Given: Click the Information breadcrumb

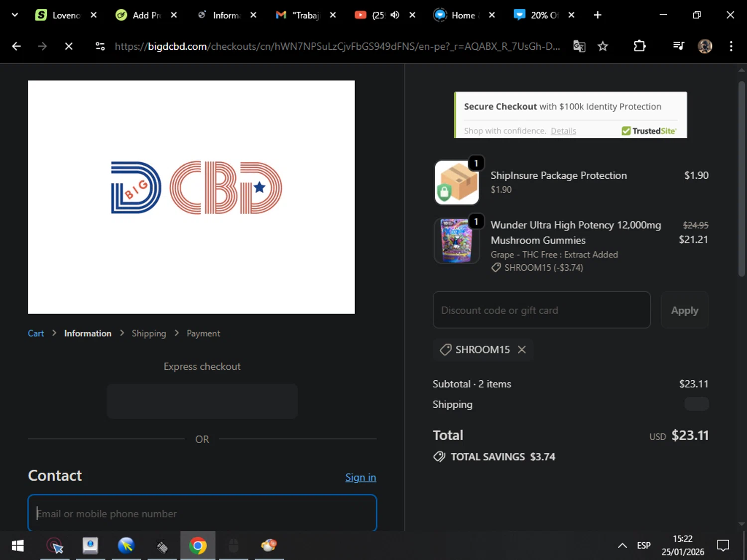Looking at the screenshot, I should (x=88, y=333).
